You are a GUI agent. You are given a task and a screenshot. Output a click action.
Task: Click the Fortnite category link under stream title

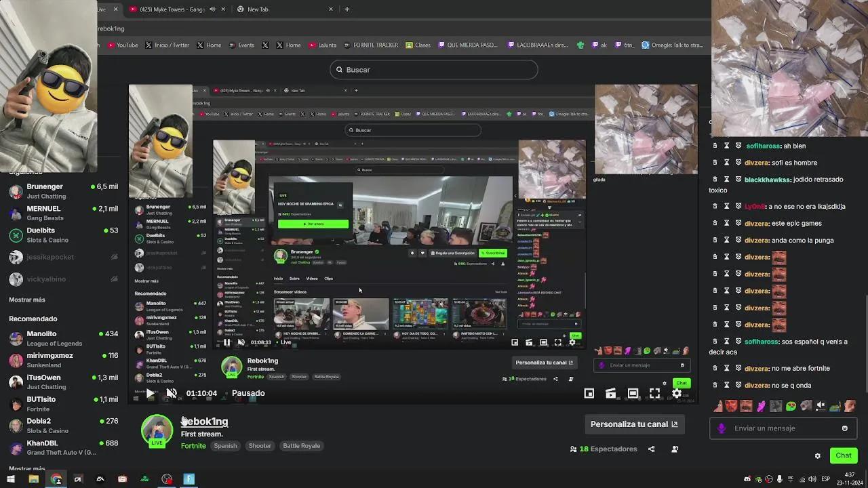coord(193,446)
